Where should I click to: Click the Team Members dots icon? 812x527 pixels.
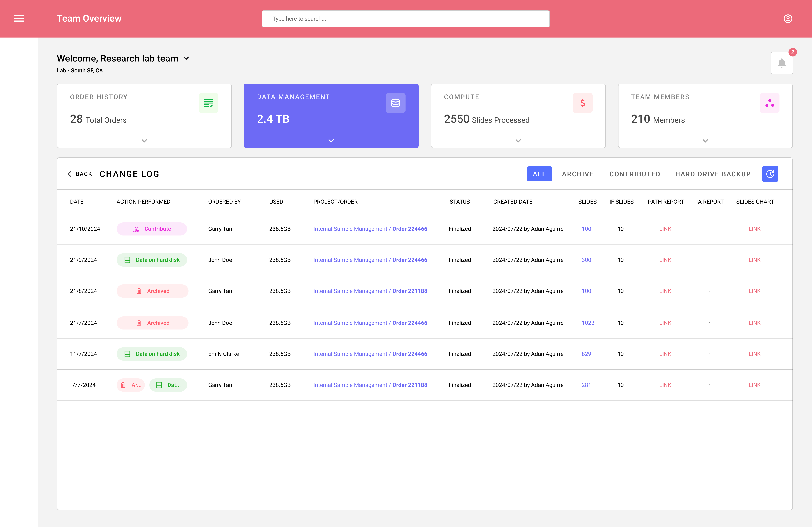(769, 103)
